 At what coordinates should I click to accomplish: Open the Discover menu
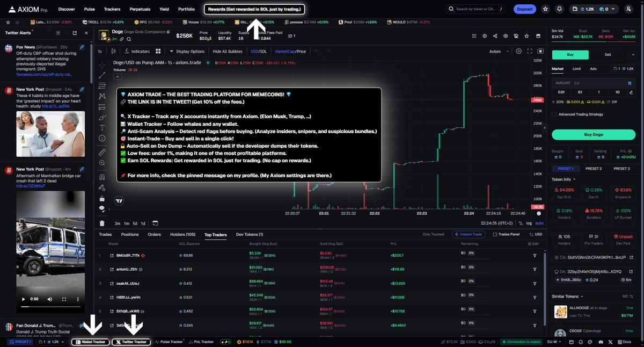[x=67, y=9]
